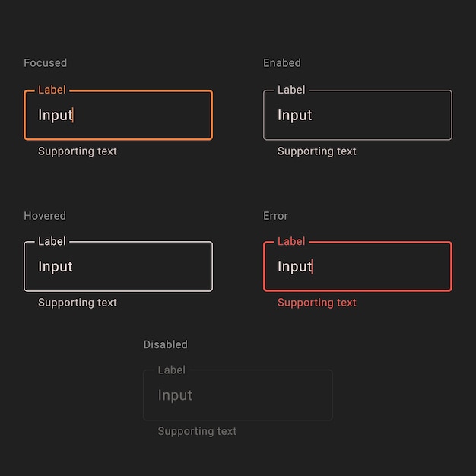The width and height of the screenshot is (476, 476).
Task: Click the Enabled state text field
Action: (x=357, y=115)
